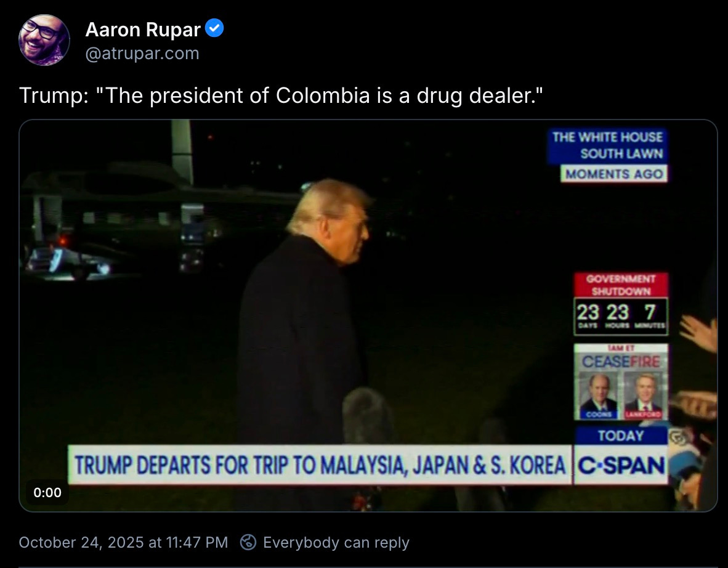Click the 0:00 video time indicator
This screenshot has height=568, width=728.
click(x=47, y=492)
